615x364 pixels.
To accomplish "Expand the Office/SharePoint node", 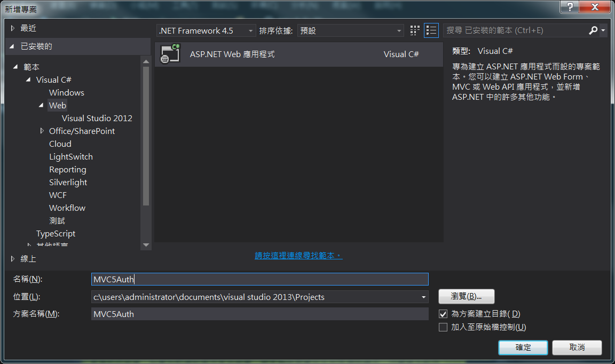I will (42, 131).
